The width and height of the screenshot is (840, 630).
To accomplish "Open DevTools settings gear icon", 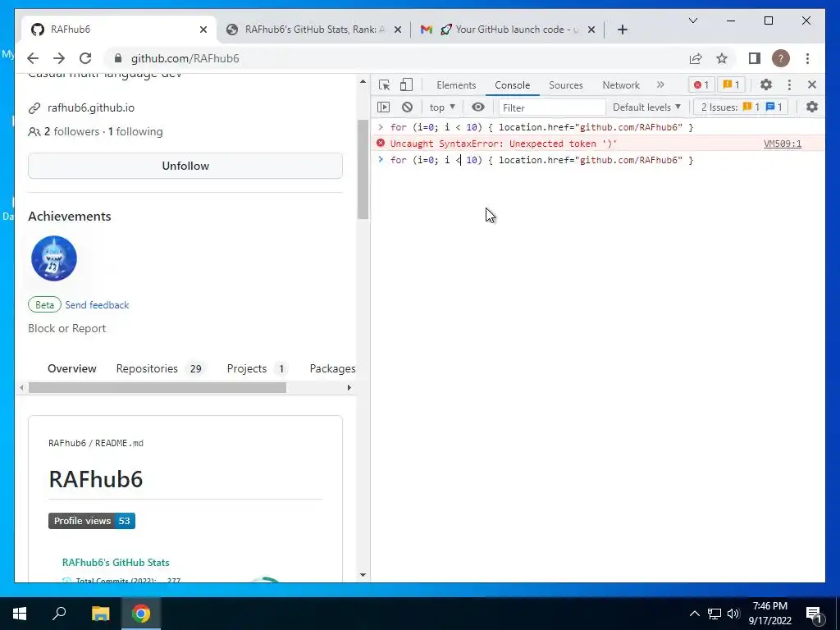I will [x=766, y=84].
